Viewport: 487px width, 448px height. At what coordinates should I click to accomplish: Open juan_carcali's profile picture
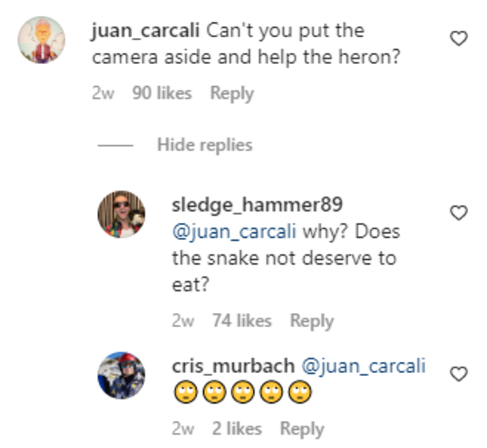point(42,40)
